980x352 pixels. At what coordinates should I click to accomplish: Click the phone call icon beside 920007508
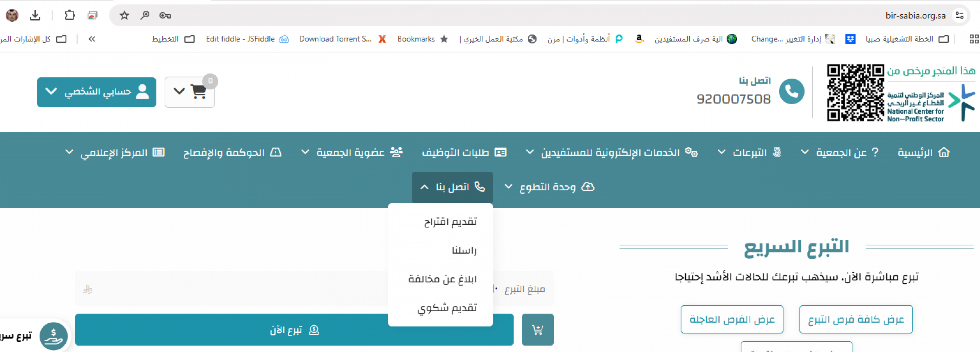point(791,92)
